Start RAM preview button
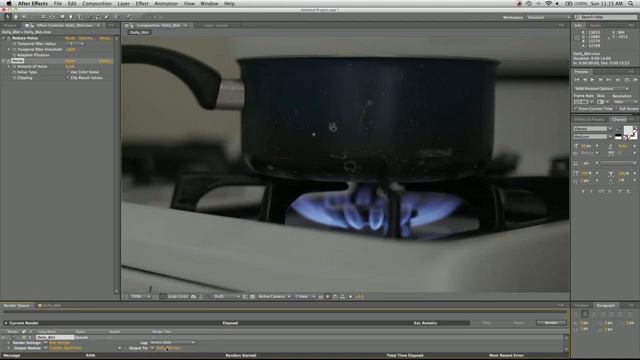Viewport: 640px width, 360px height. 636,80
